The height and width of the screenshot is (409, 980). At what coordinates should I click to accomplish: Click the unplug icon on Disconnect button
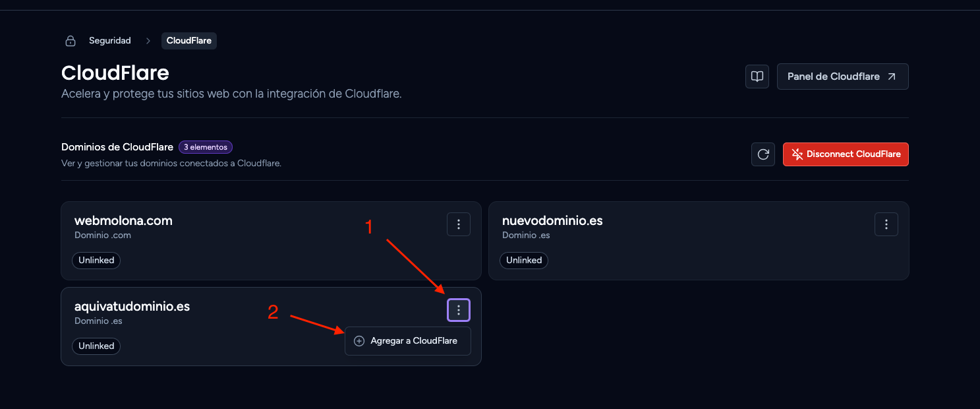796,154
